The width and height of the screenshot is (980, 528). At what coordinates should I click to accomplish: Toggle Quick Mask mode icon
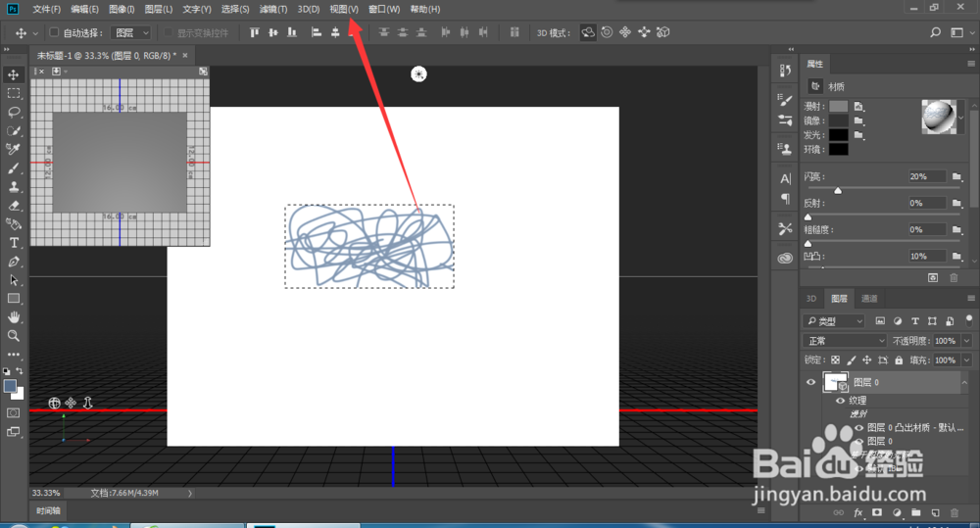[13, 413]
